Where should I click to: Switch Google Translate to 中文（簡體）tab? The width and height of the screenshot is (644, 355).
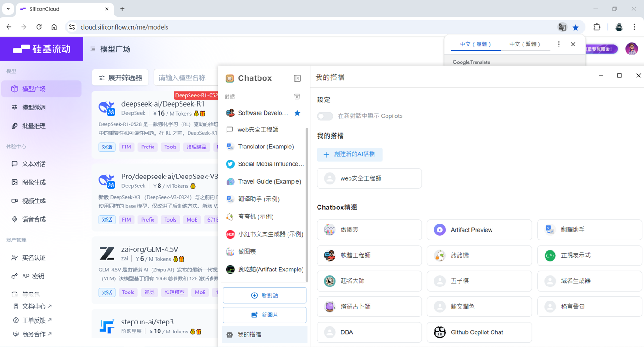[475, 44]
